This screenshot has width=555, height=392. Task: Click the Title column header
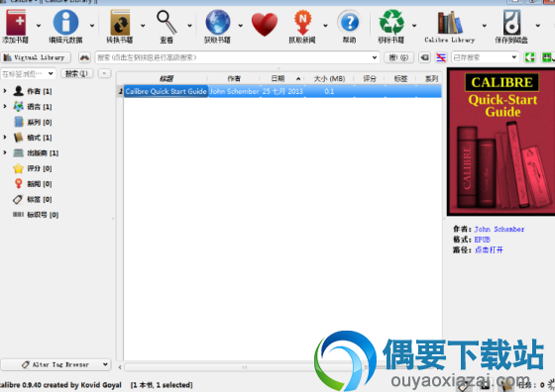166,78
